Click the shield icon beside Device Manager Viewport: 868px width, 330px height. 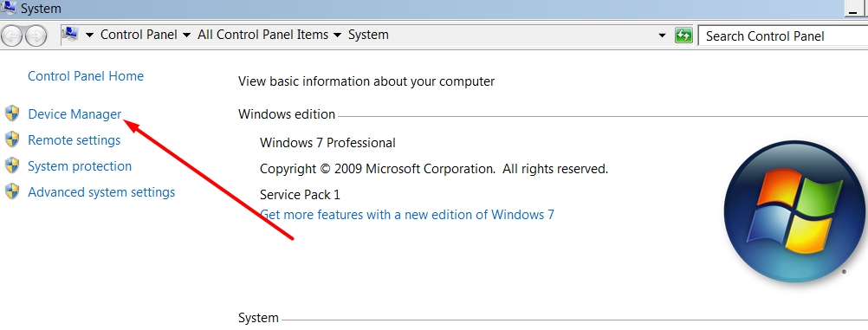(x=12, y=114)
